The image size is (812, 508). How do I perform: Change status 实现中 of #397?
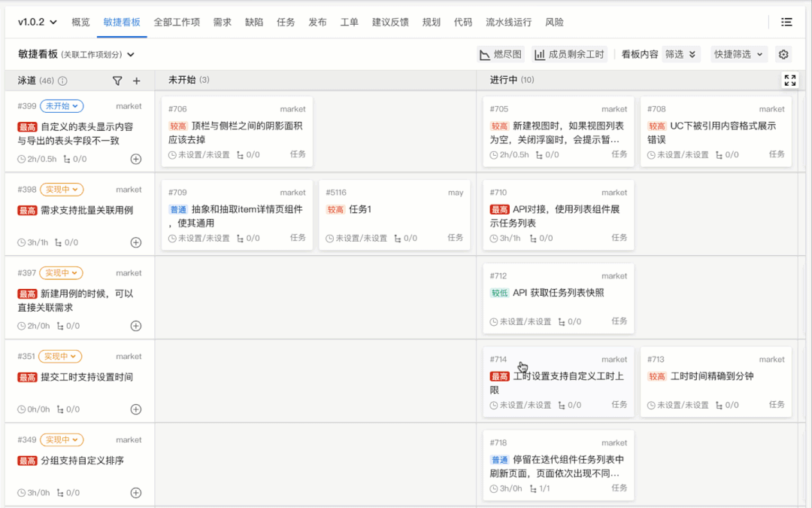(x=61, y=273)
